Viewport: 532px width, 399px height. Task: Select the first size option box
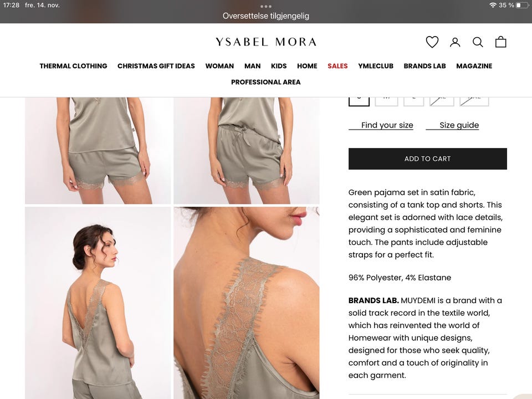tap(359, 101)
